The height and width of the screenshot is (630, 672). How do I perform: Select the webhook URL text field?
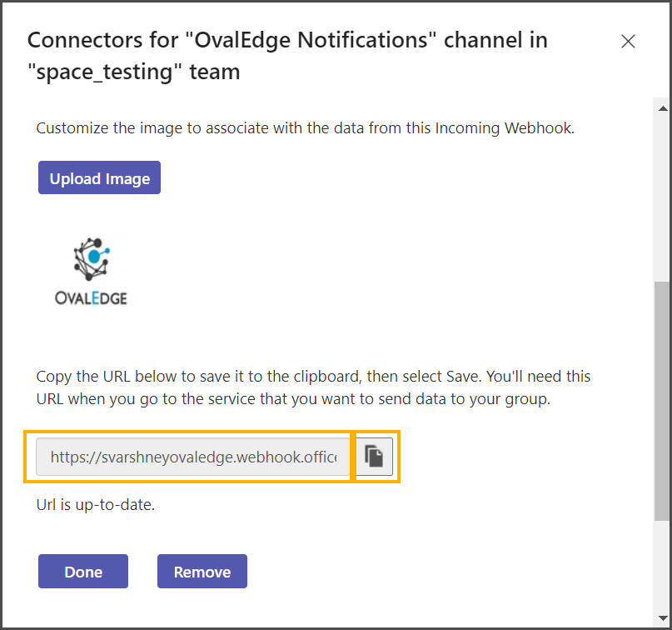pos(193,457)
